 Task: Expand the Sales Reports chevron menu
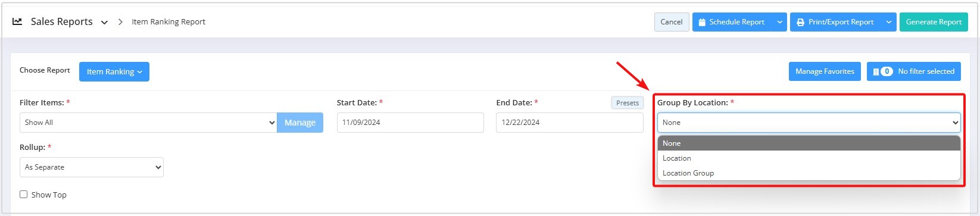(x=104, y=22)
